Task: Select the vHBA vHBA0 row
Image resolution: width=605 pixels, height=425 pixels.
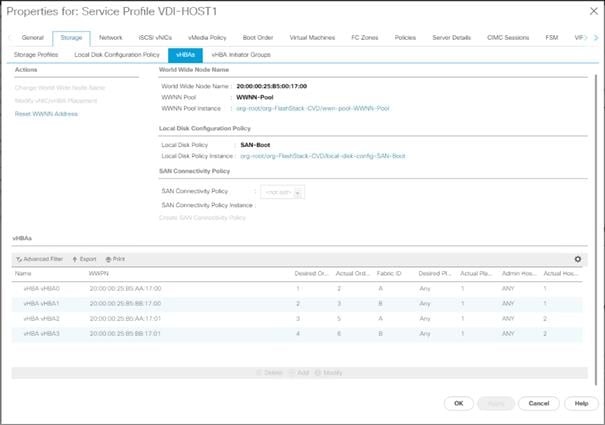Action: [297, 289]
